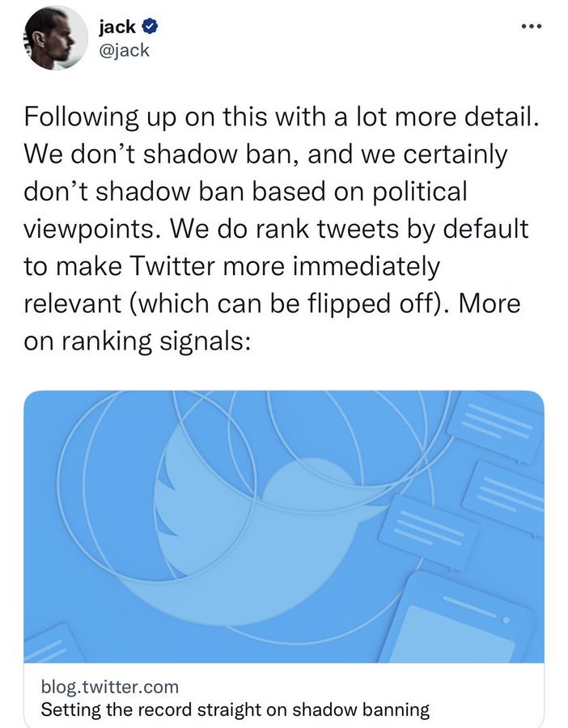568x728 pixels.
Task: Click jack's profile avatar photo
Action: (x=55, y=38)
